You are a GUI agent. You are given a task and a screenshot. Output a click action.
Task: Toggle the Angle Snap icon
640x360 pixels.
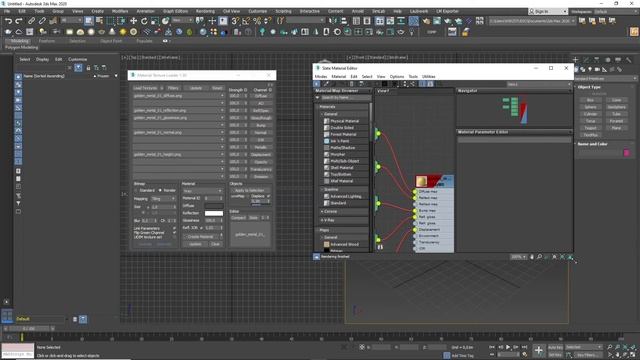pos(246,21)
